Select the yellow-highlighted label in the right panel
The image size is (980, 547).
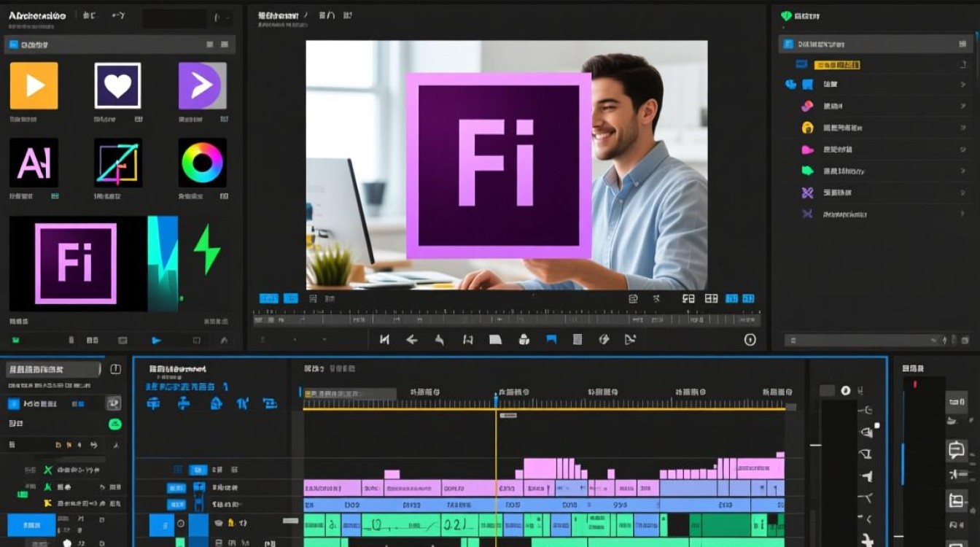pos(836,65)
